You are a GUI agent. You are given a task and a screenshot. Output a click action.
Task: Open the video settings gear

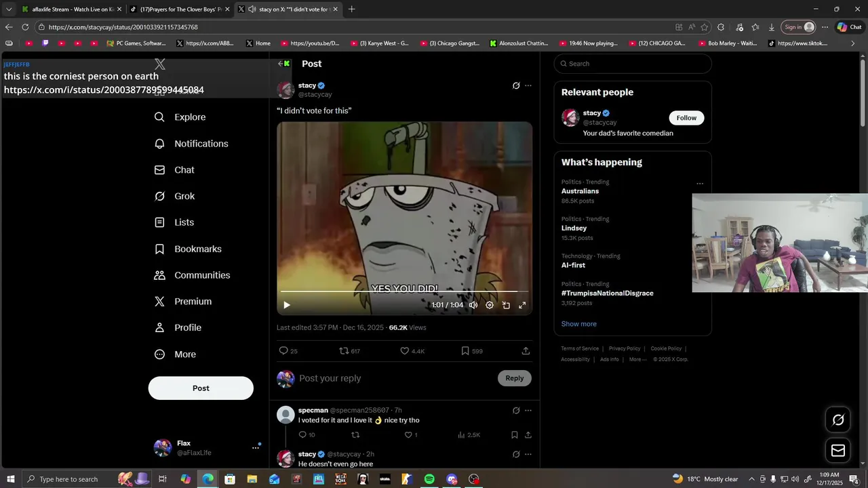coord(490,305)
